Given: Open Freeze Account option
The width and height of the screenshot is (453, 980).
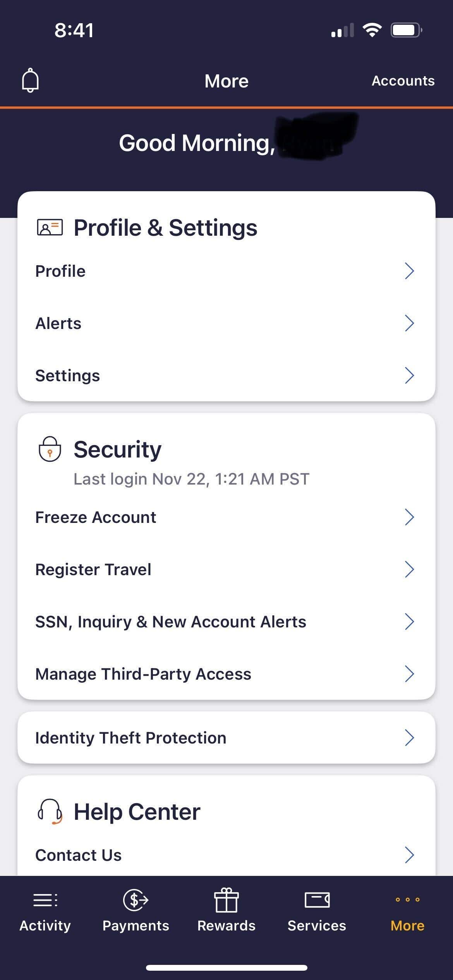Looking at the screenshot, I should tap(96, 517).
